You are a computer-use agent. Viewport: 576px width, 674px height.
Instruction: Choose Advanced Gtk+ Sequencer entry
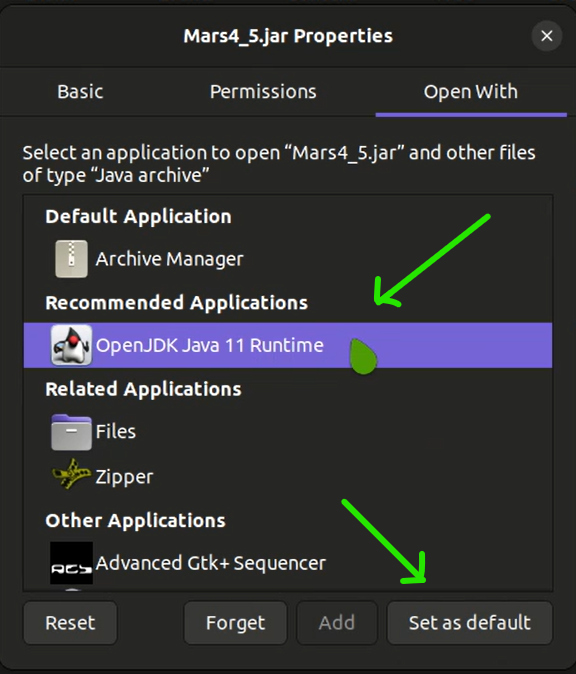click(288, 563)
